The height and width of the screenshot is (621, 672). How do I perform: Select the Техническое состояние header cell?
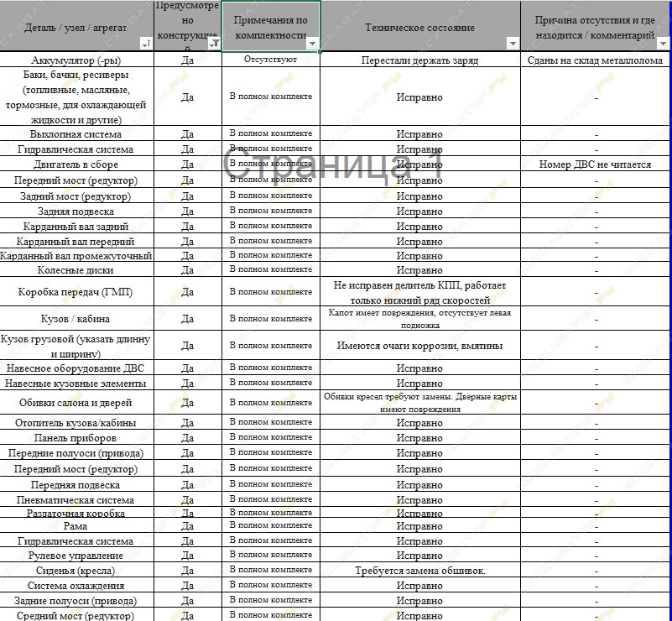tap(420, 26)
